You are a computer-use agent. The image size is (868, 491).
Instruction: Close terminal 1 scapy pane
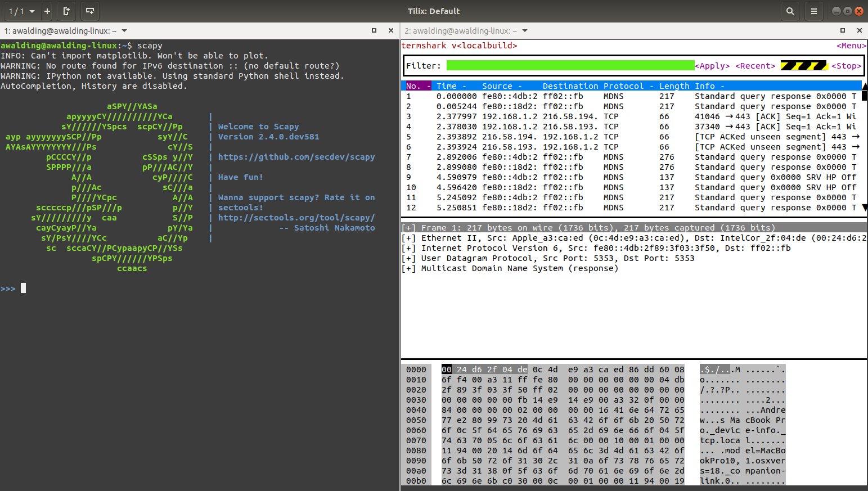[x=391, y=31]
